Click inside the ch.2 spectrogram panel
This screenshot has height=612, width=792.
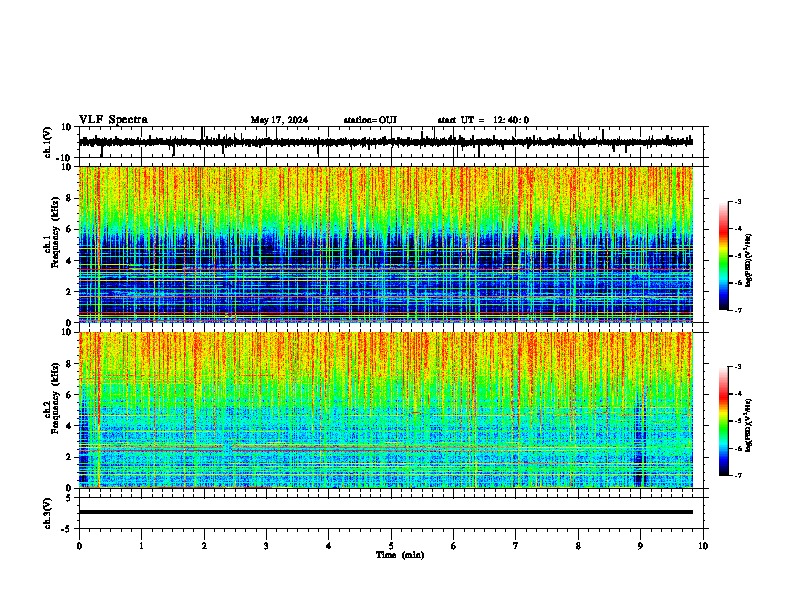coord(386,410)
